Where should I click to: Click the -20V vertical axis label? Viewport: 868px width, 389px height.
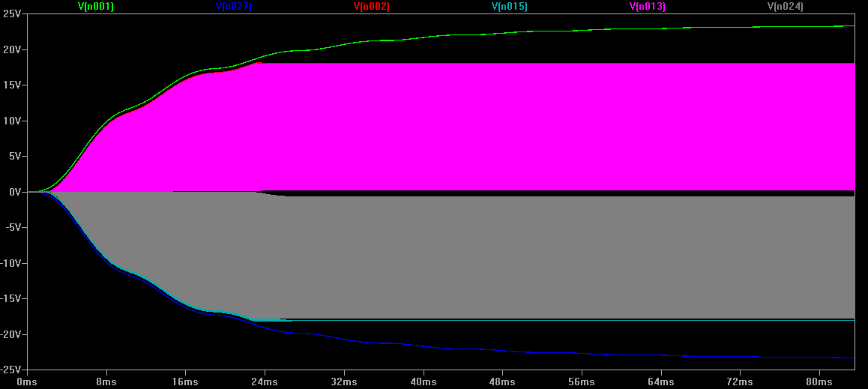[x=11, y=334]
